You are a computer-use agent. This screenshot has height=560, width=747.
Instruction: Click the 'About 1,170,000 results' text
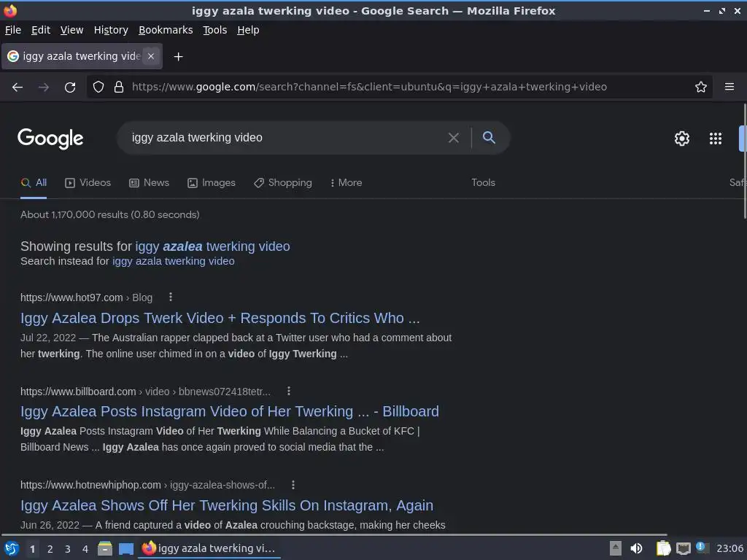110,215
